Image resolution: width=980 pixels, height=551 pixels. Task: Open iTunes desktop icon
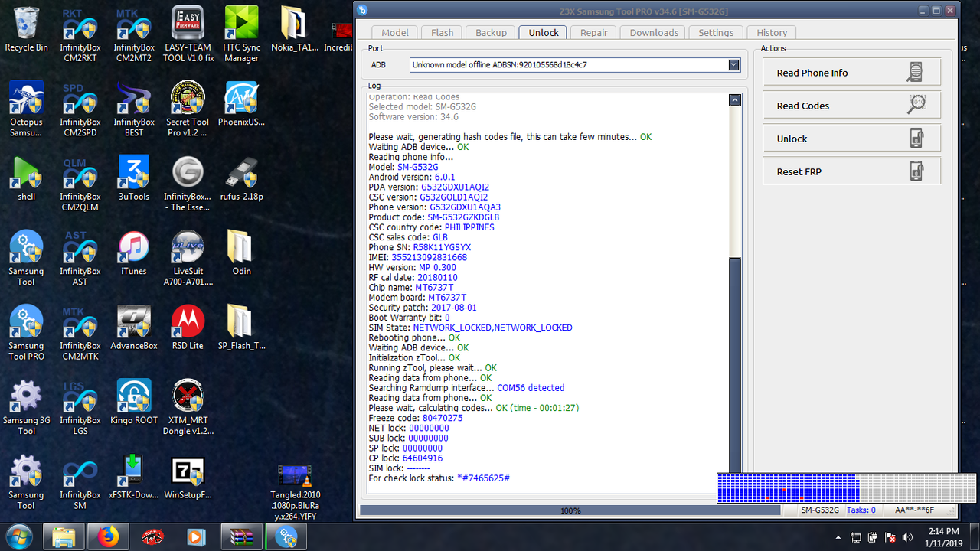133,253
